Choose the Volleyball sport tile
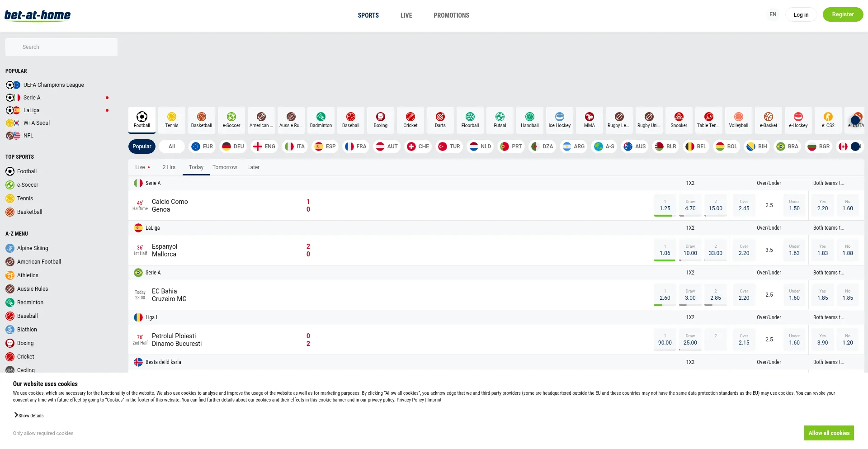The height and width of the screenshot is (449, 868). coord(739,120)
